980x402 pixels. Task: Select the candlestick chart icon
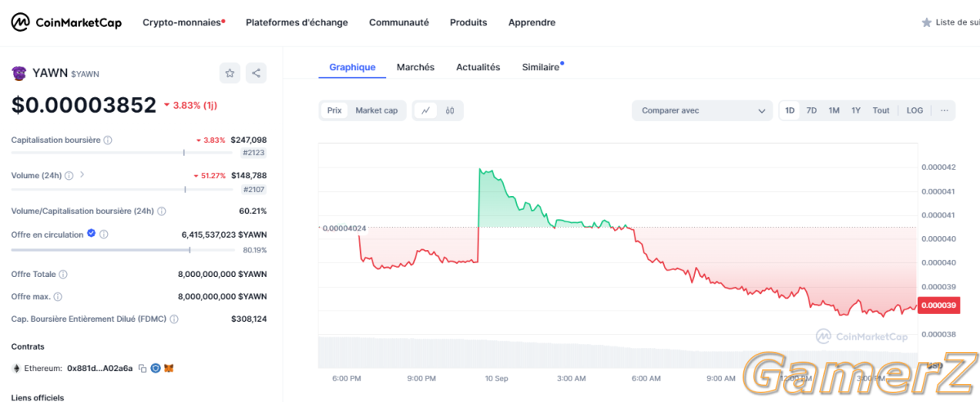(x=450, y=110)
